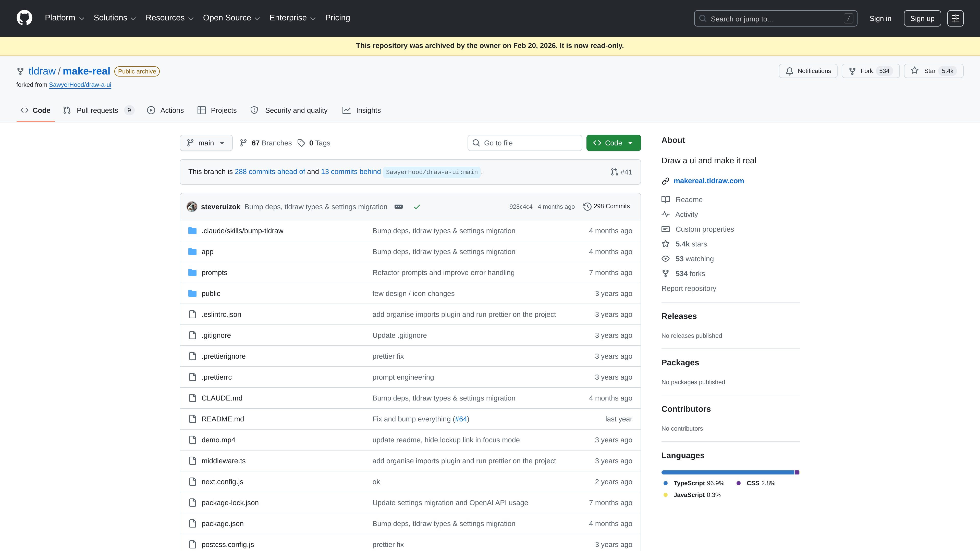The height and width of the screenshot is (551, 980).
Task: Star the repository with Star button
Action: (934, 71)
